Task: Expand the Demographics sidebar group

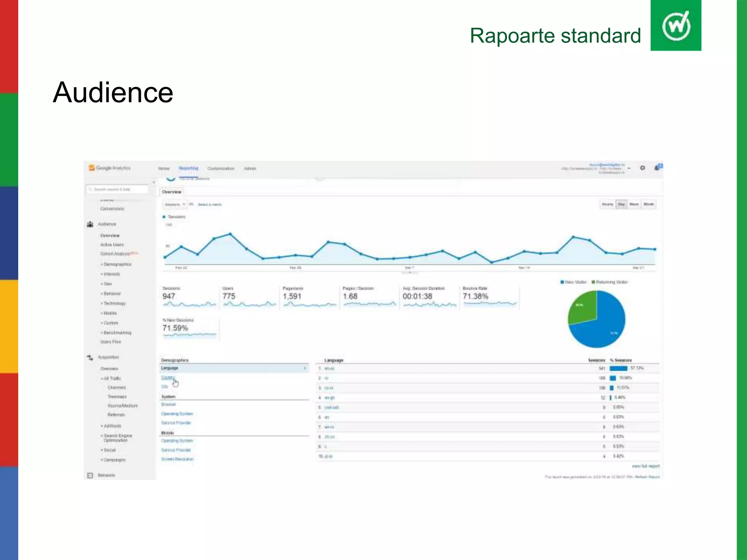Action: click(117, 264)
